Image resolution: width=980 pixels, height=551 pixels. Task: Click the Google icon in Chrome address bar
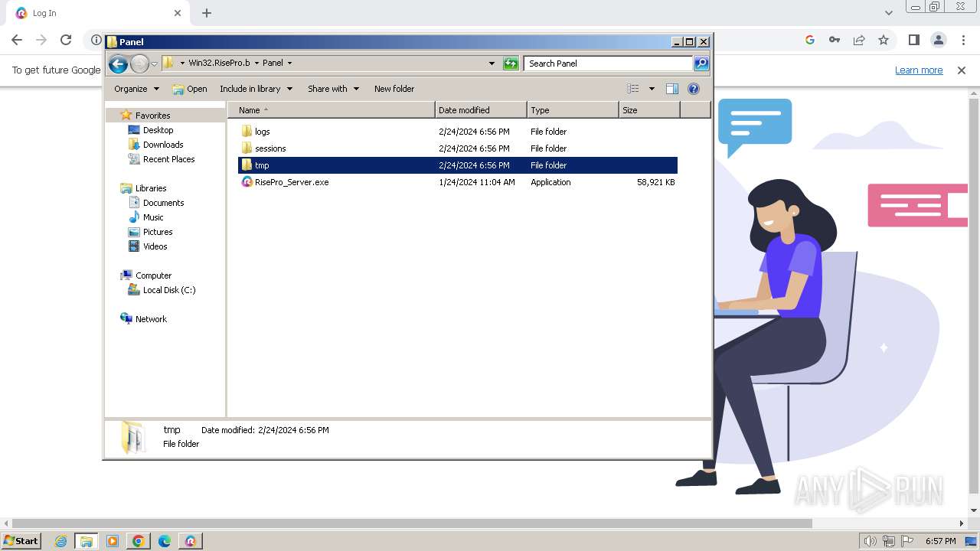(x=810, y=40)
